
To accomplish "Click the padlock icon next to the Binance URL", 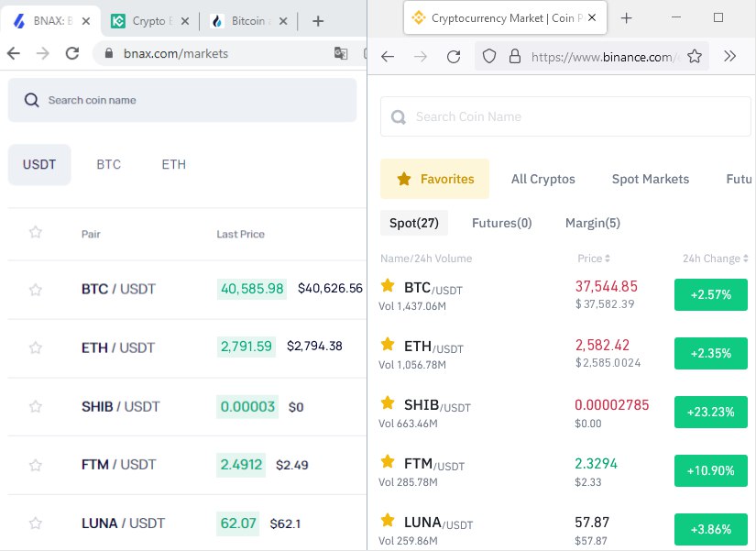I will pyautogui.click(x=515, y=57).
